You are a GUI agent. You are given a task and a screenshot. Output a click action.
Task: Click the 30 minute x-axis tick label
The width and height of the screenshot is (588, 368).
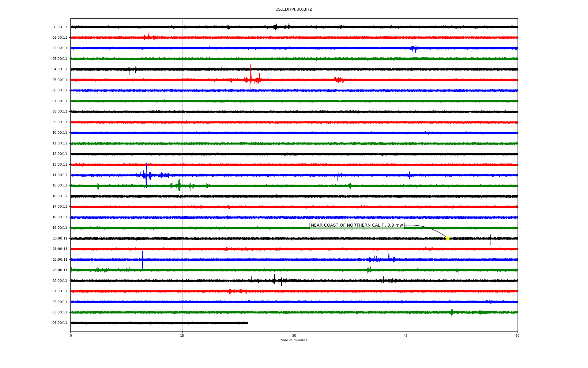[294, 335]
